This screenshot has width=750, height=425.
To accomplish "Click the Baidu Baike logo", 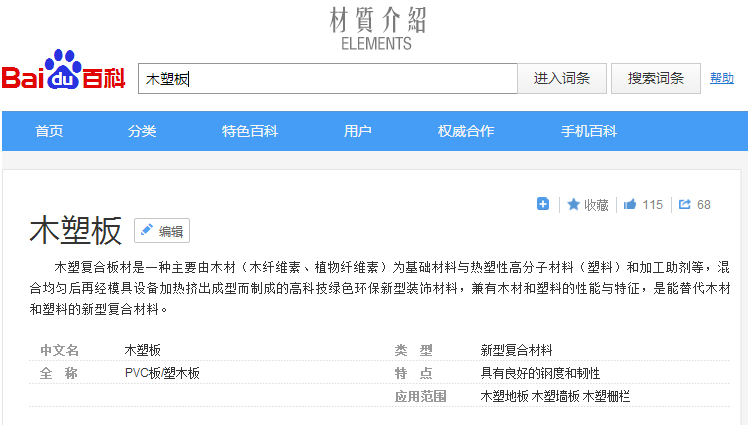I will [x=63, y=70].
